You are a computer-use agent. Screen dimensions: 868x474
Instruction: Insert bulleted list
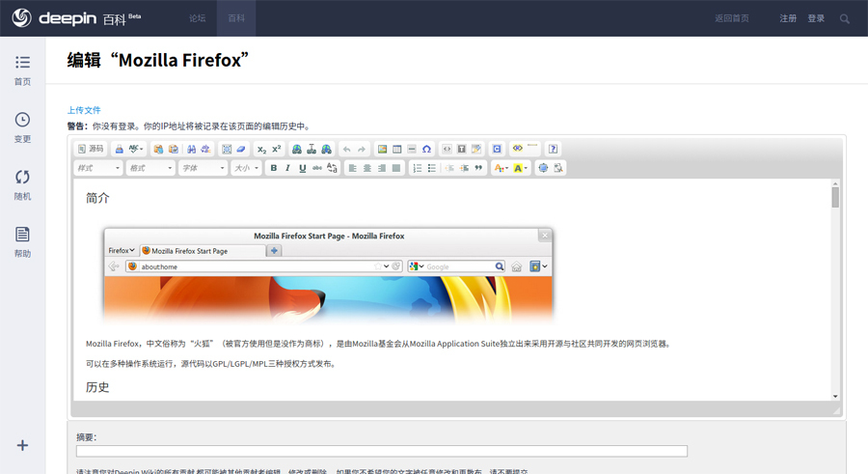tap(432, 168)
